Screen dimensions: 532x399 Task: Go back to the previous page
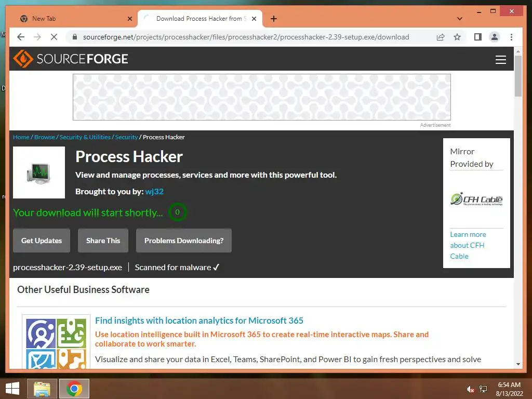pyautogui.click(x=21, y=37)
